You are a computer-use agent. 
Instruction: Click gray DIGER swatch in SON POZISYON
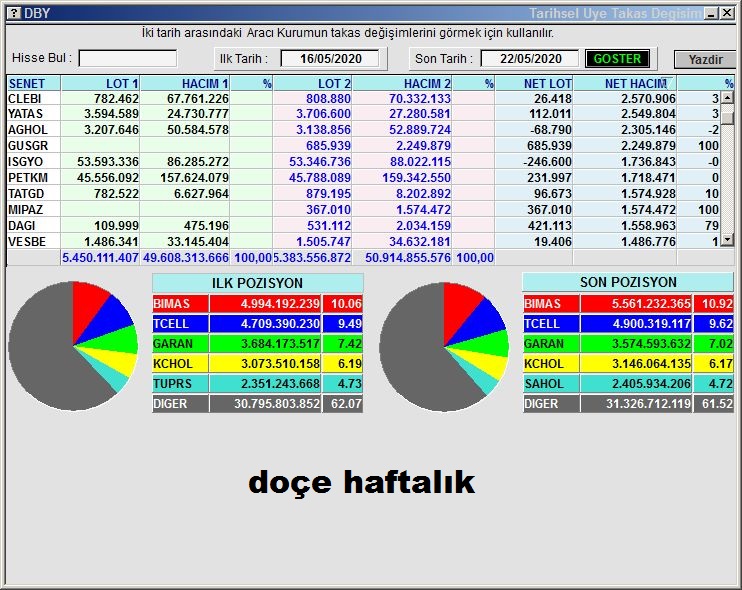tap(551, 404)
